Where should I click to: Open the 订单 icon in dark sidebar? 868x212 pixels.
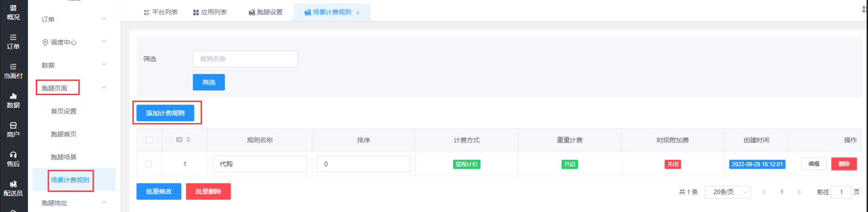(x=13, y=37)
